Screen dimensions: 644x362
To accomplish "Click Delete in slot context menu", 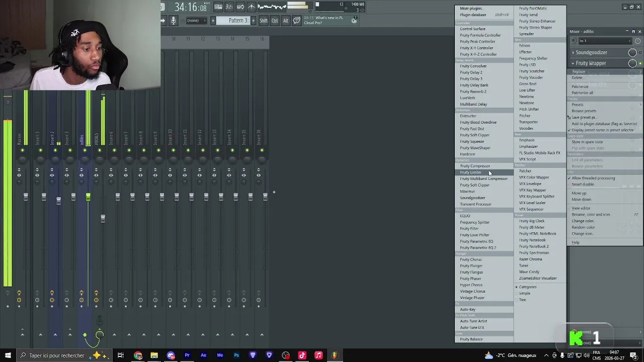I will point(605,78).
